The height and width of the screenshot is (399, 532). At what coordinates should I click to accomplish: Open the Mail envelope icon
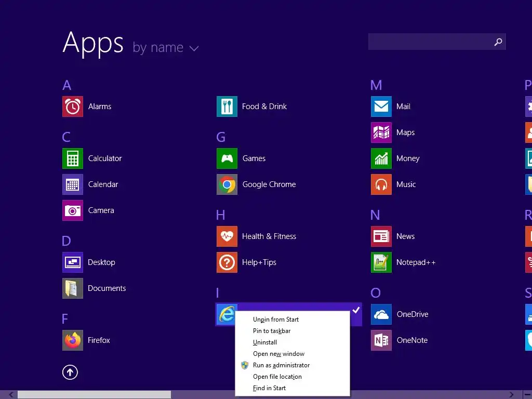coord(381,107)
